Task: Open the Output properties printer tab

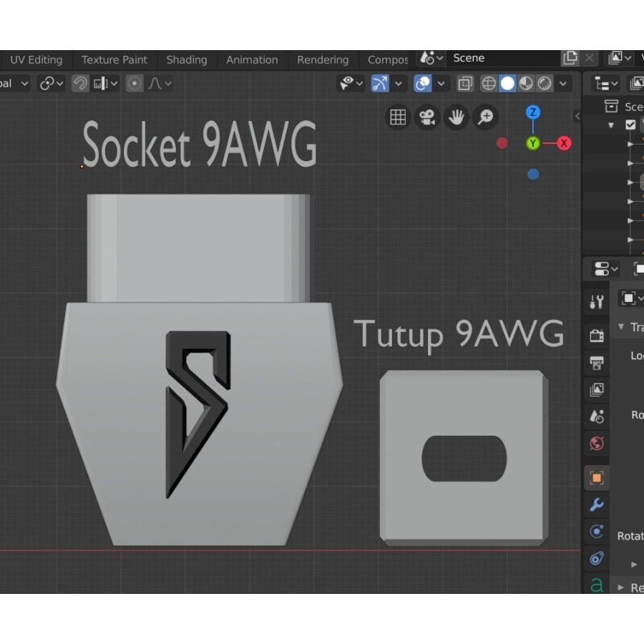Action: coord(597,363)
